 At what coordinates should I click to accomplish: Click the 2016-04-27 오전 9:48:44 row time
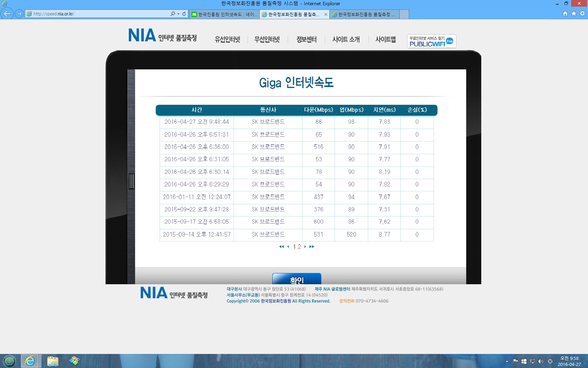pyautogui.click(x=197, y=122)
